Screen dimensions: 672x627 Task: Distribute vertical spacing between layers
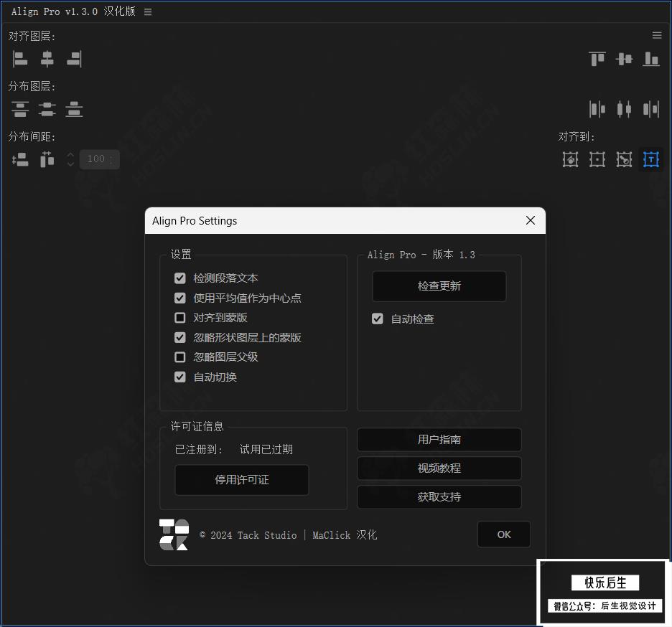[x=19, y=159]
